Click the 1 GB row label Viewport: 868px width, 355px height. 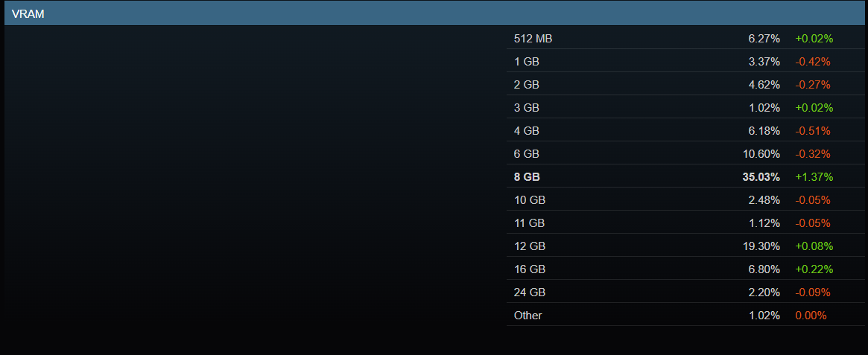pyautogui.click(x=526, y=62)
